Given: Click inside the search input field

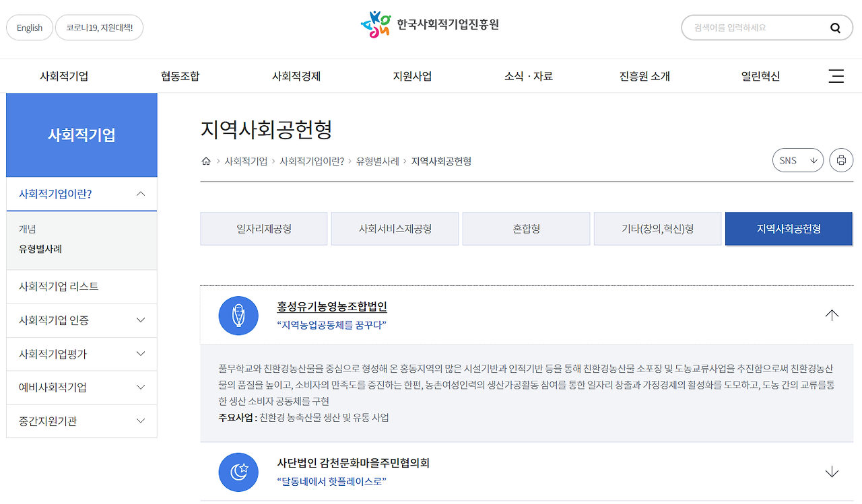Looking at the screenshot, I should click(x=748, y=28).
